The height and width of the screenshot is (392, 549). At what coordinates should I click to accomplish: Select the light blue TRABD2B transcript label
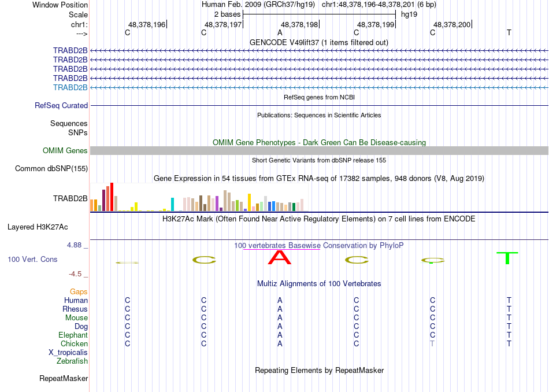pos(71,87)
